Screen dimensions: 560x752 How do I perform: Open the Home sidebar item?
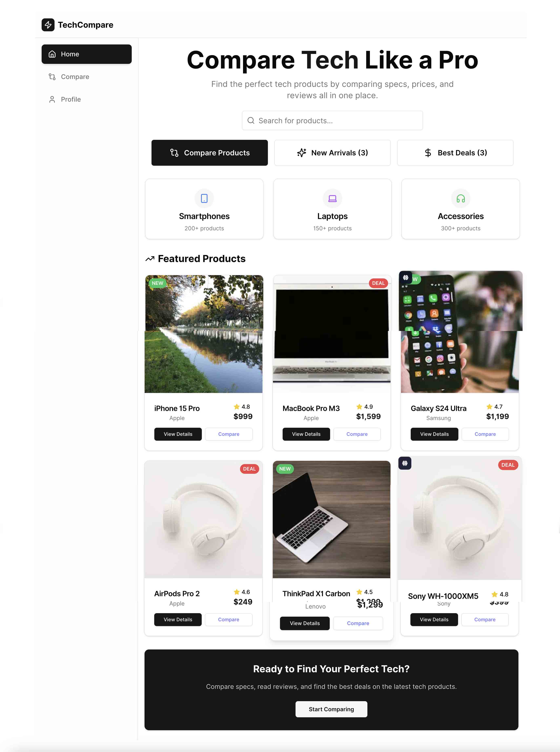click(x=86, y=54)
